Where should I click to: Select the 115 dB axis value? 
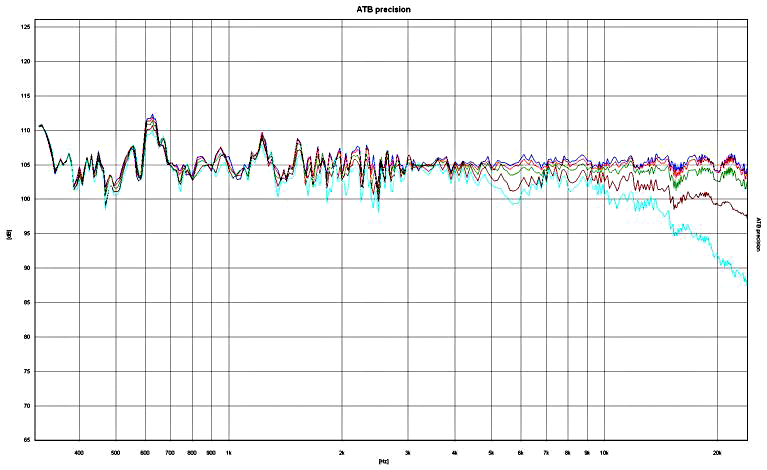[x=26, y=96]
